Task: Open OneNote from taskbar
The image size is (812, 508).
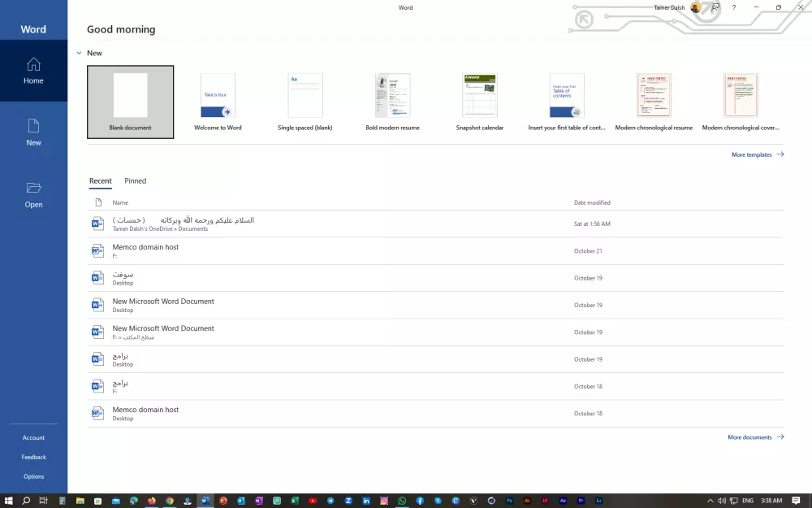Action: [259, 501]
